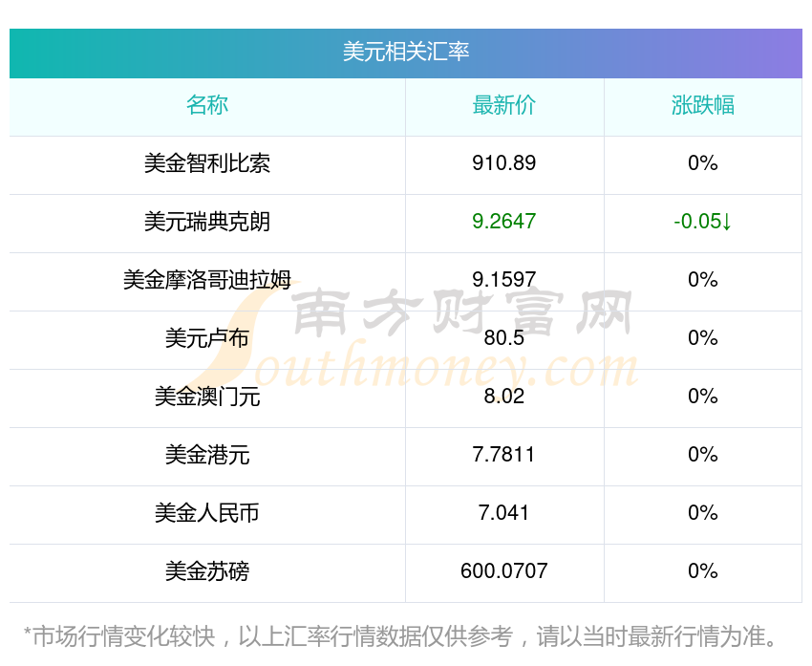
Task: Click the 0% change for 美金港元
Action: 703,455
